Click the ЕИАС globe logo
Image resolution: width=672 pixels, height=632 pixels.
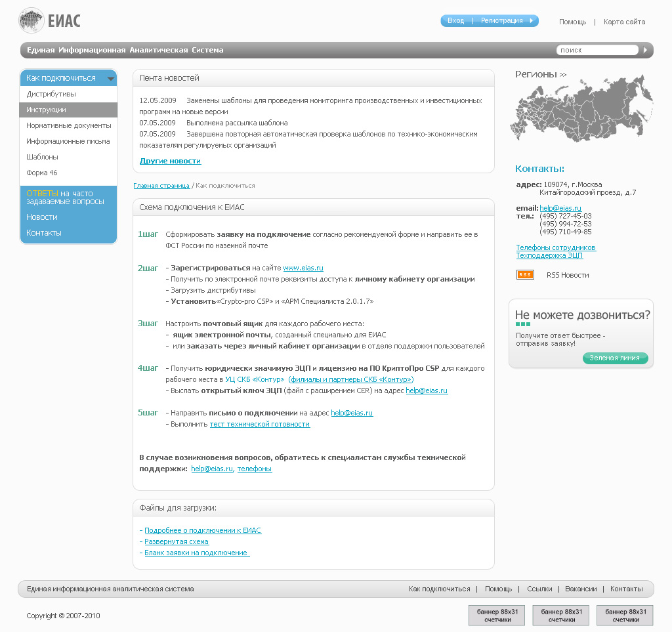pyautogui.click(x=31, y=20)
